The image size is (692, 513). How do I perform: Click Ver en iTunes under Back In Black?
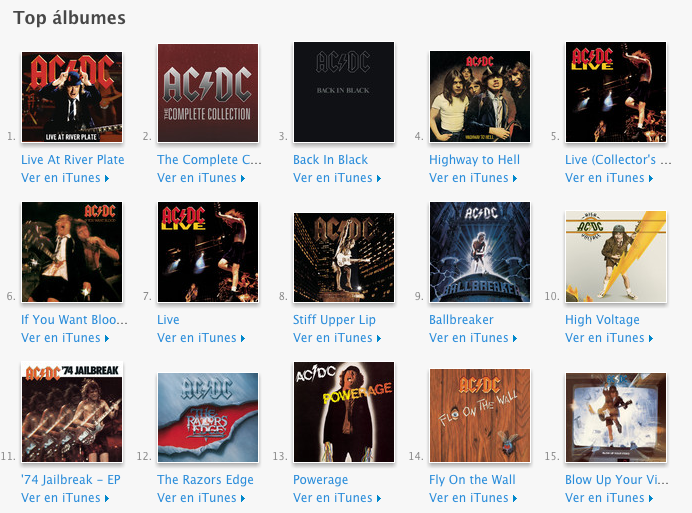pyautogui.click(x=337, y=178)
